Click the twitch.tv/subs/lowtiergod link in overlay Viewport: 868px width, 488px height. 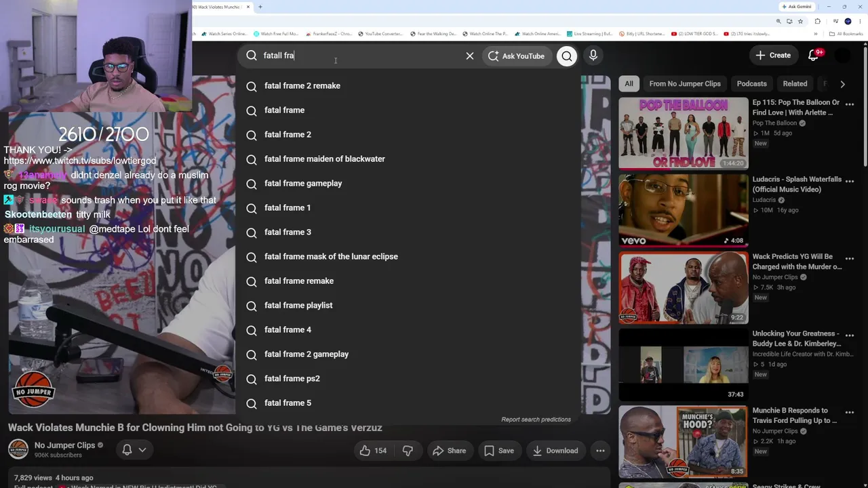[80, 161]
